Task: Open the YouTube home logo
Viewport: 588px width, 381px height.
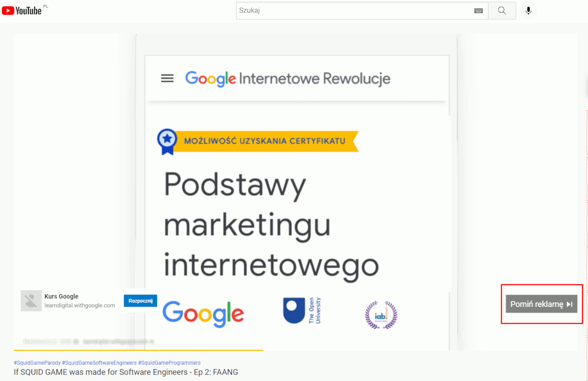Action: pos(22,10)
